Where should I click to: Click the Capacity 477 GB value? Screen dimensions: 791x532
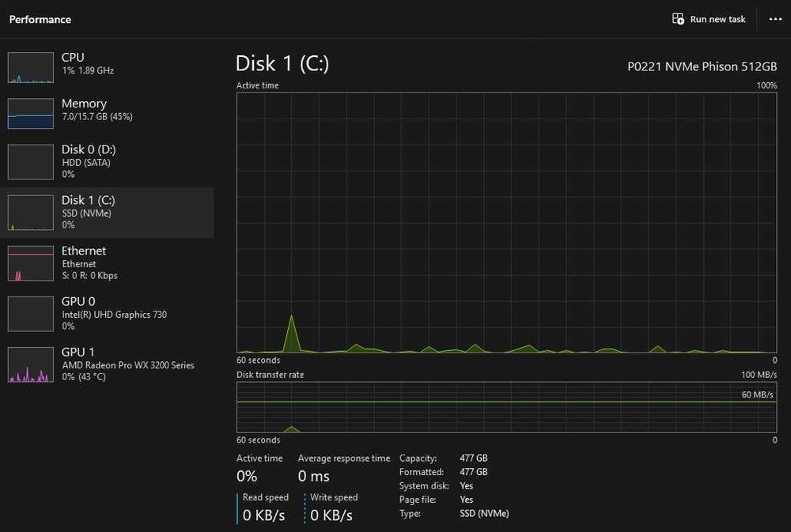[473, 458]
